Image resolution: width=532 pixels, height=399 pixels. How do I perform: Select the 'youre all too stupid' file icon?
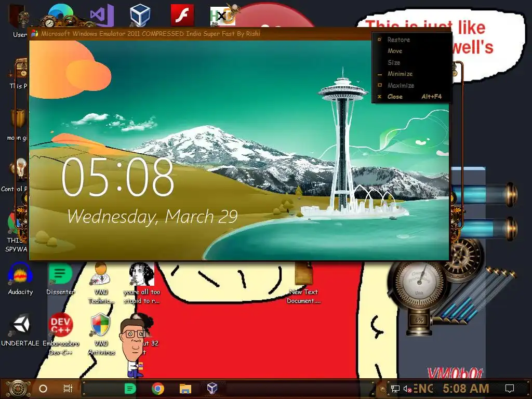click(x=141, y=283)
